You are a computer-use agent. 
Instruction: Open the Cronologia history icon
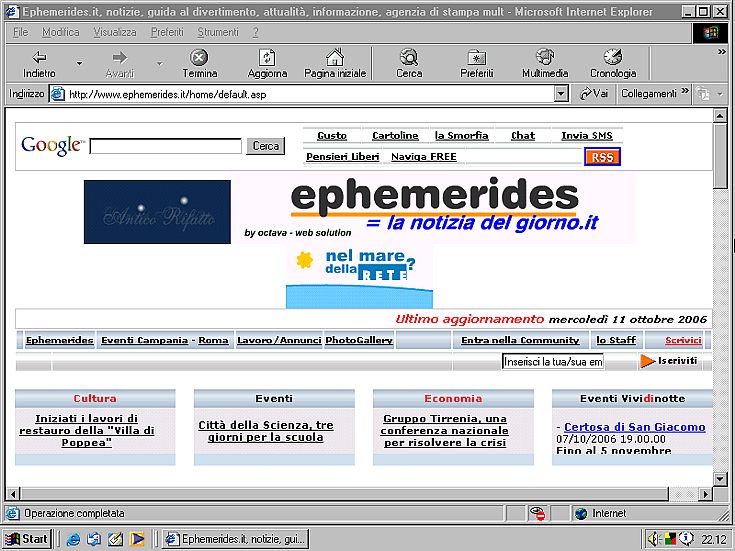point(613,64)
